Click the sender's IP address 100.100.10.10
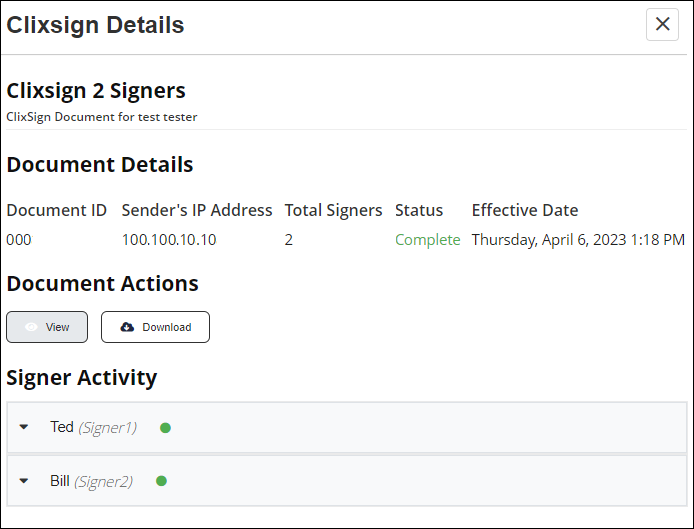 (169, 240)
